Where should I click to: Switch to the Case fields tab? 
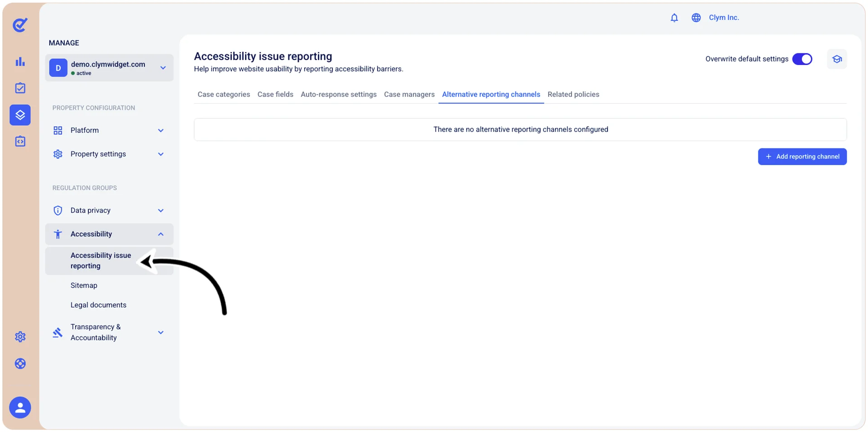(x=275, y=95)
